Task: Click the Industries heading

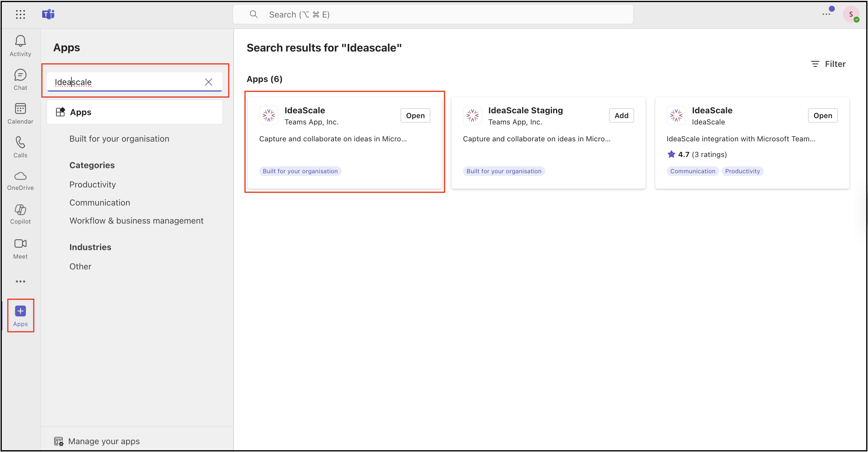Action: pos(90,247)
